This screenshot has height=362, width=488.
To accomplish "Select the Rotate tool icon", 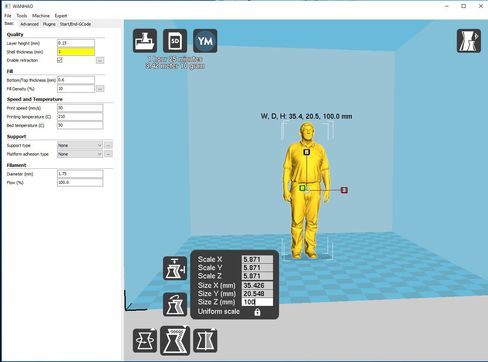I will coord(145,341).
